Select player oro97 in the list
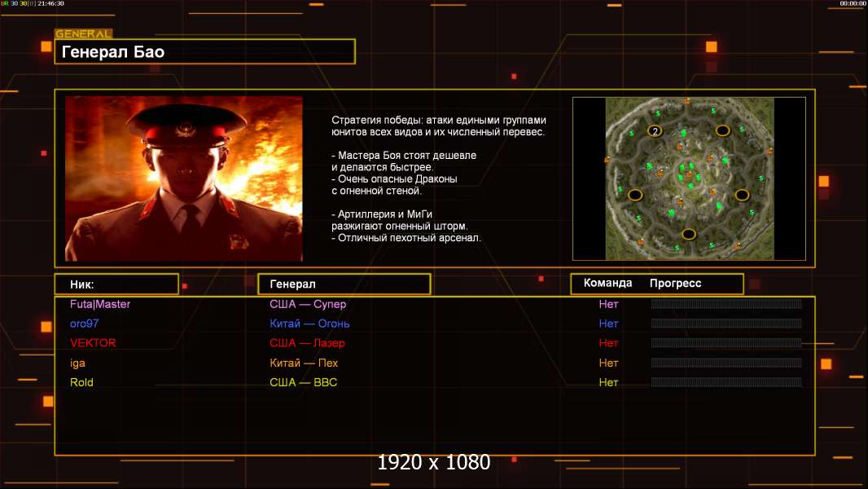The image size is (868, 489). click(84, 324)
